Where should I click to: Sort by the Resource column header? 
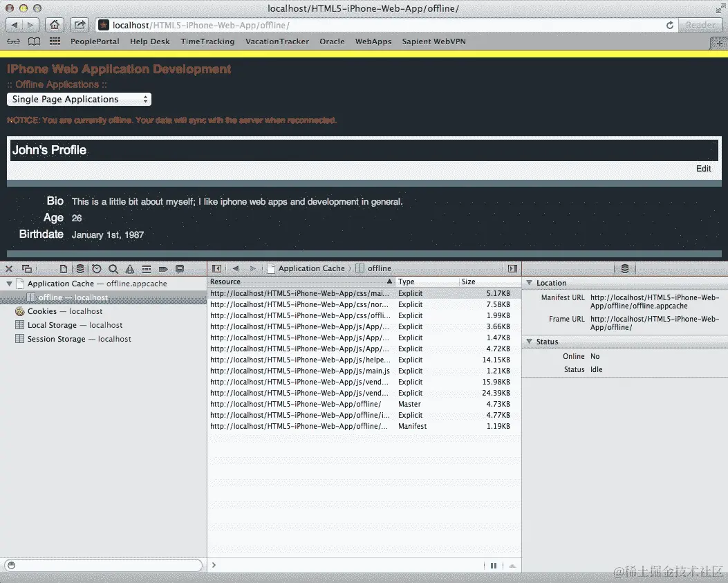click(x=301, y=281)
